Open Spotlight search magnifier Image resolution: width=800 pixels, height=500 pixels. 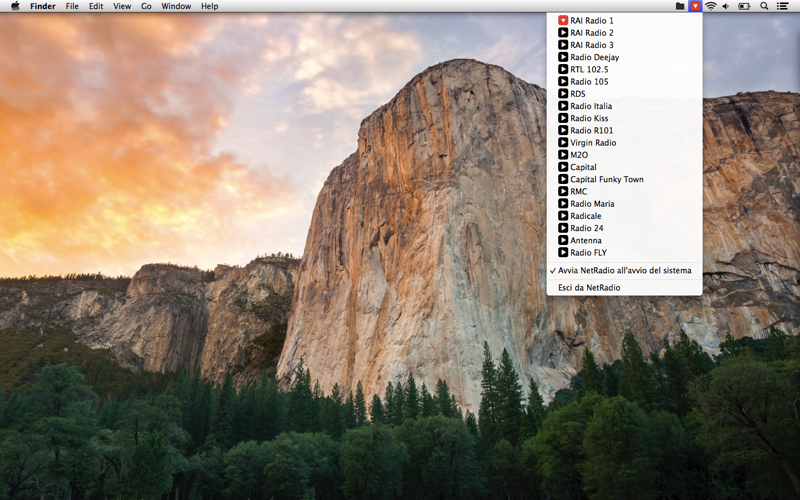pos(764,6)
